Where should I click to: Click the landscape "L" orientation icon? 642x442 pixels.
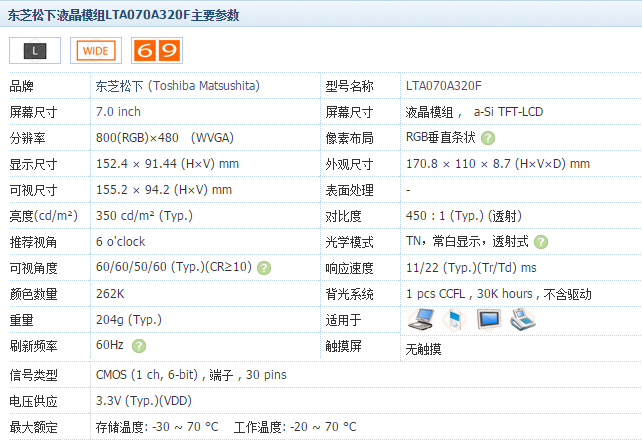coord(35,49)
